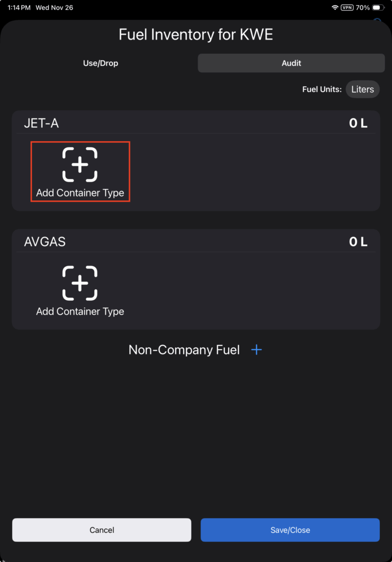The height and width of the screenshot is (562, 392).
Task: Tap the AVGAS 0 L total
Action: pos(358,241)
